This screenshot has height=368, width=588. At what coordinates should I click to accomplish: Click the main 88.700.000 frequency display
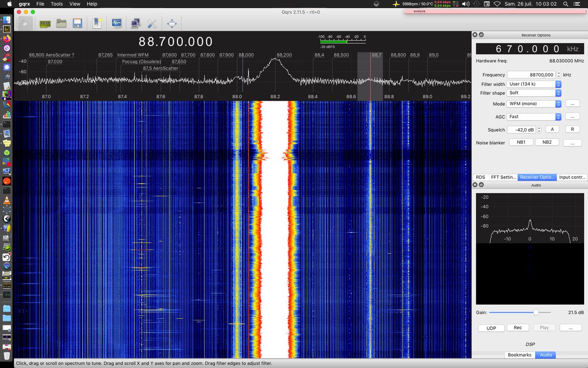(175, 42)
